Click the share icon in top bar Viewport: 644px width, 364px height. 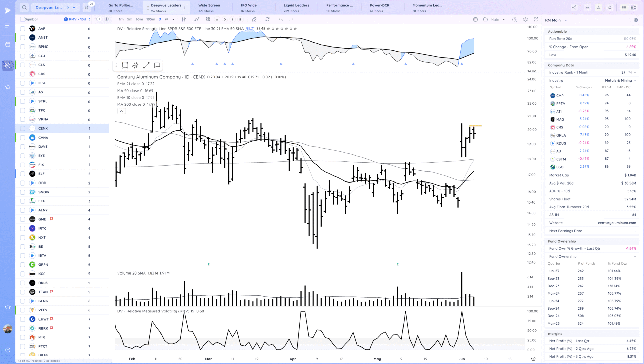click(x=574, y=7)
